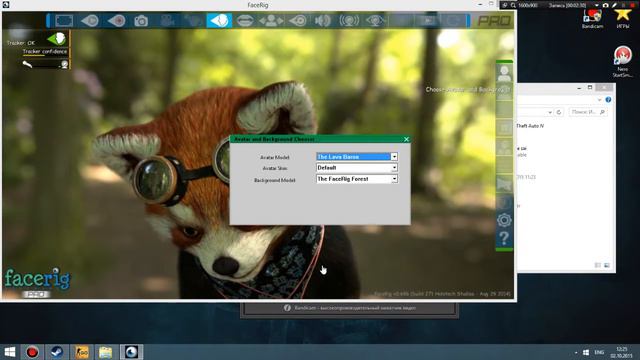
Task: Click the plain eye icon in toolbar
Action: pos(298,20)
